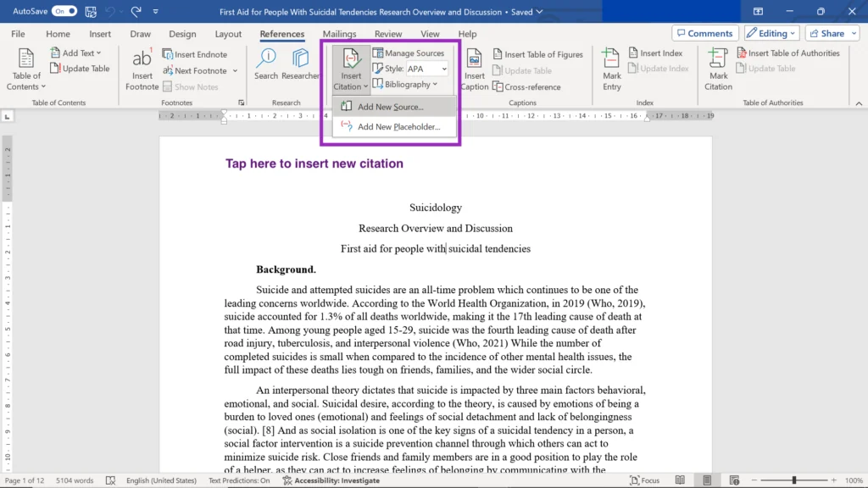Image resolution: width=868 pixels, height=488 pixels.
Task: Toggle the AutoSave switch
Action: (x=64, y=12)
